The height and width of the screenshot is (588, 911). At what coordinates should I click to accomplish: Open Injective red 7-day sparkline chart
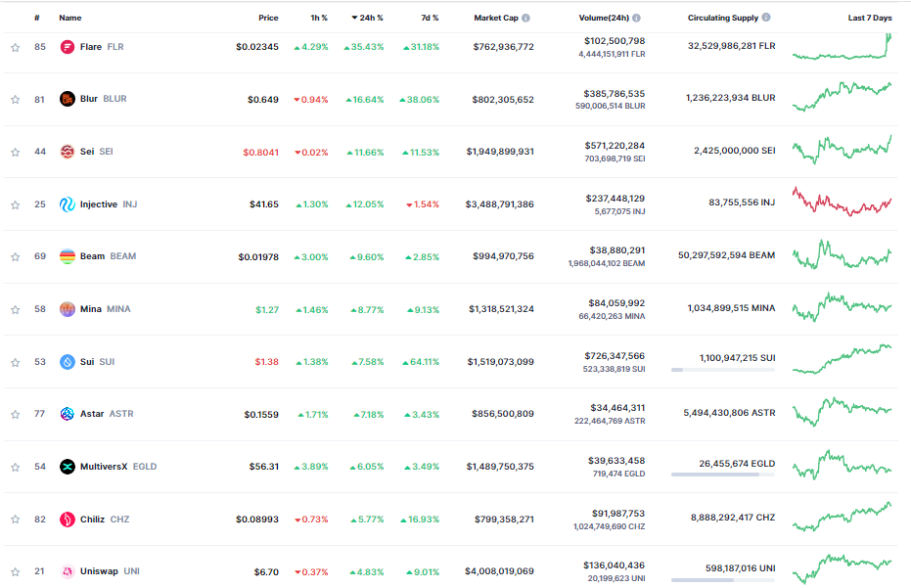click(x=842, y=202)
